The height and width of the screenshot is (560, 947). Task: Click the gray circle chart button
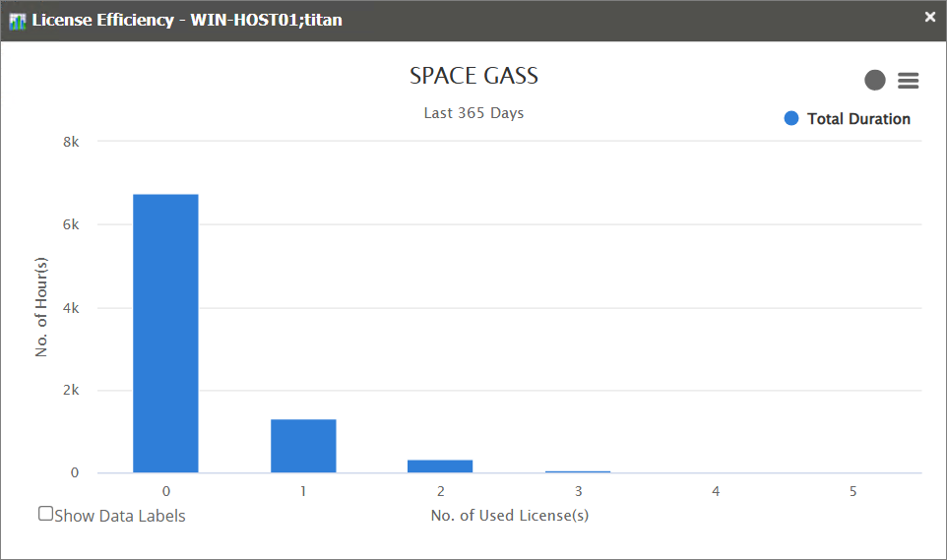pyautogui.click(x=875, y=81)
